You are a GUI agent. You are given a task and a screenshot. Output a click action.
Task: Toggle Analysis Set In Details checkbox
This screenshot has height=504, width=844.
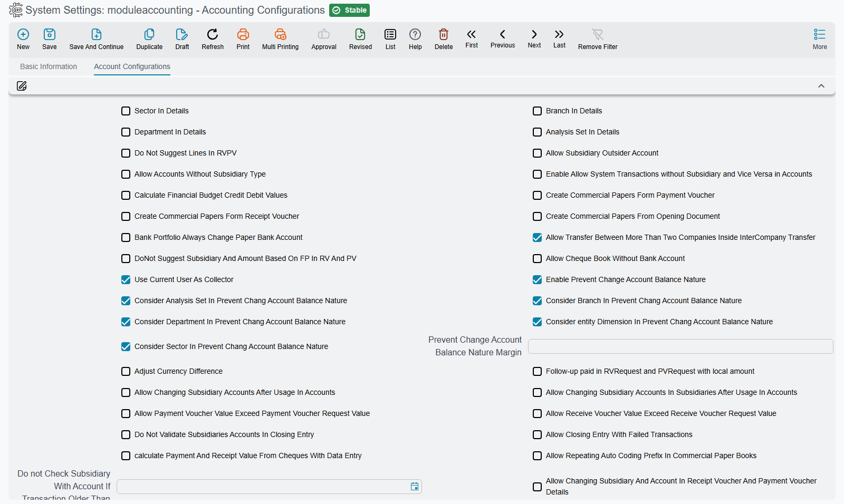tap(537, 132)
